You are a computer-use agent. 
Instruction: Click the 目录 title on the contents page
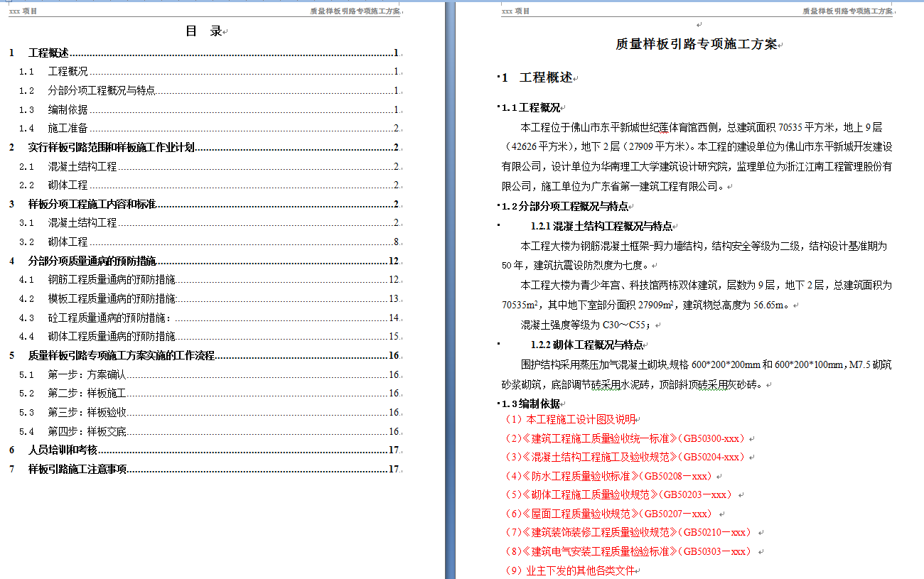pos(203,31)
